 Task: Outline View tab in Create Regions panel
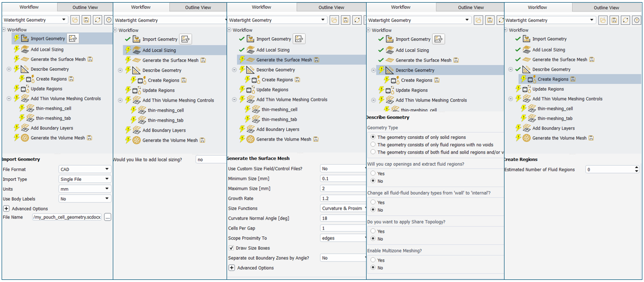606,7
